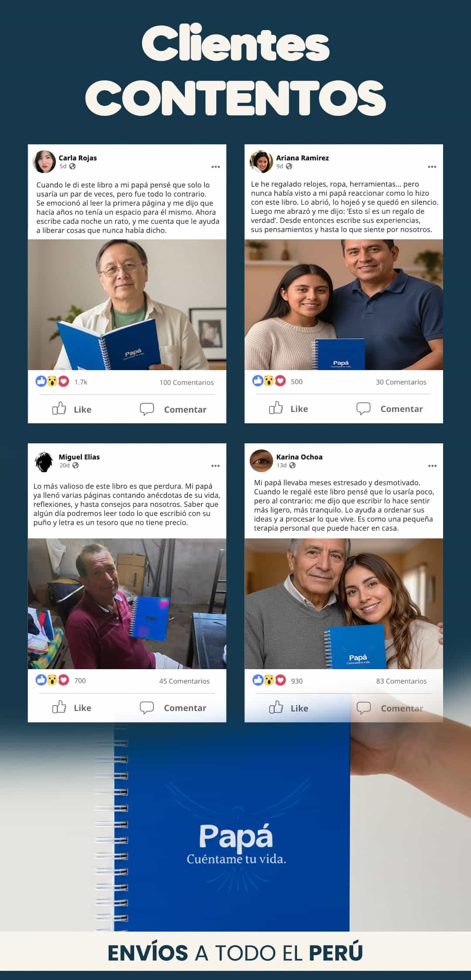Screen dimensions: 471x980
Task: Open the 83 Comentarios link
Action: click(401, 681)
